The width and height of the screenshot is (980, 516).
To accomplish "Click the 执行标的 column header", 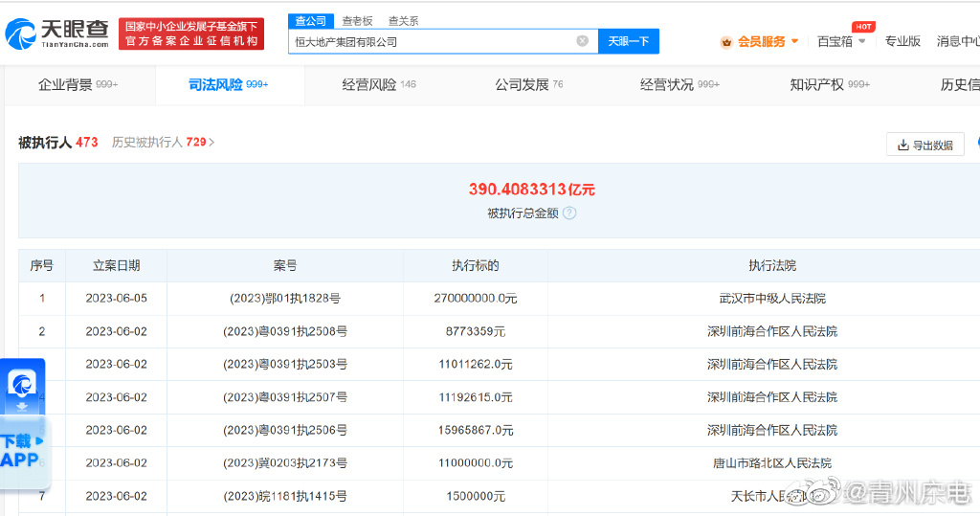I will click(476, 266).
